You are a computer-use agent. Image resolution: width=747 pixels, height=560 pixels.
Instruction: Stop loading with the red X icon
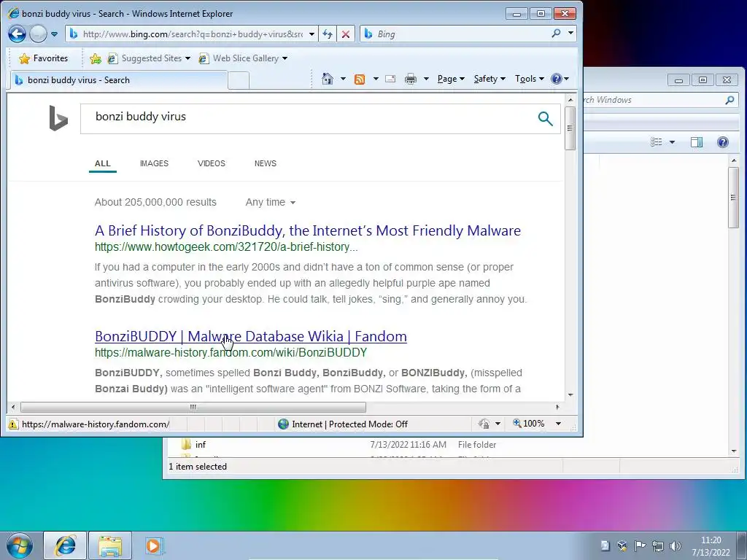click(346, 34)
